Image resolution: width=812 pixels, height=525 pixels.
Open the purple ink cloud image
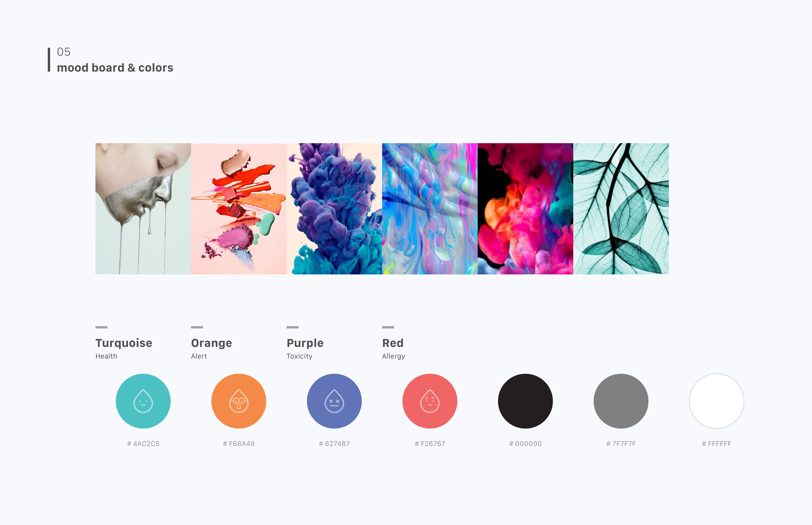point(334,208)
